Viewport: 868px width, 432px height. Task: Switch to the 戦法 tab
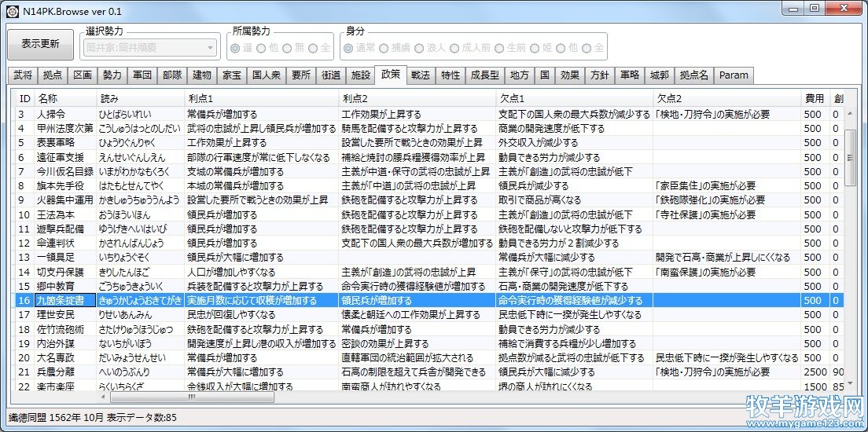coord(421,75)
